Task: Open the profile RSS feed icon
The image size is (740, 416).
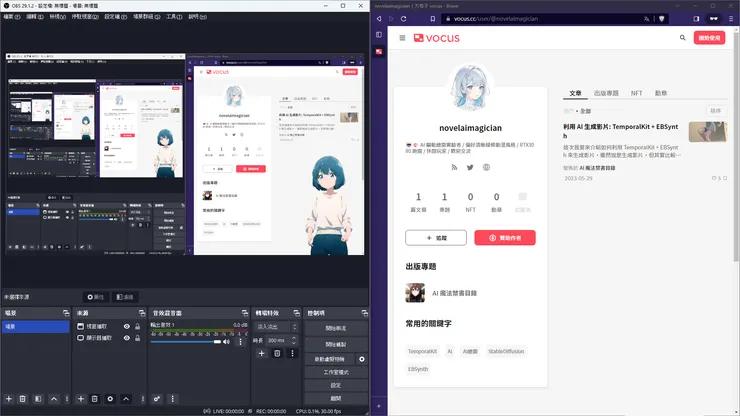Action: click(454, 167)
